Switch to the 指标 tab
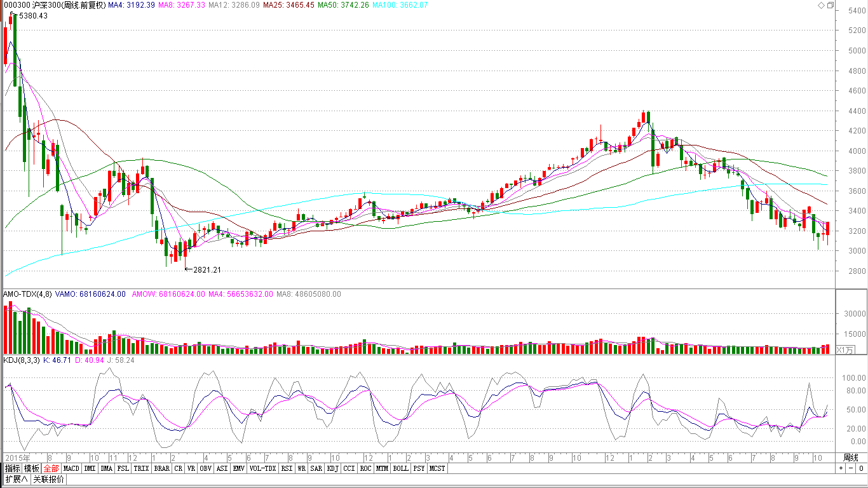 point(13,468)
